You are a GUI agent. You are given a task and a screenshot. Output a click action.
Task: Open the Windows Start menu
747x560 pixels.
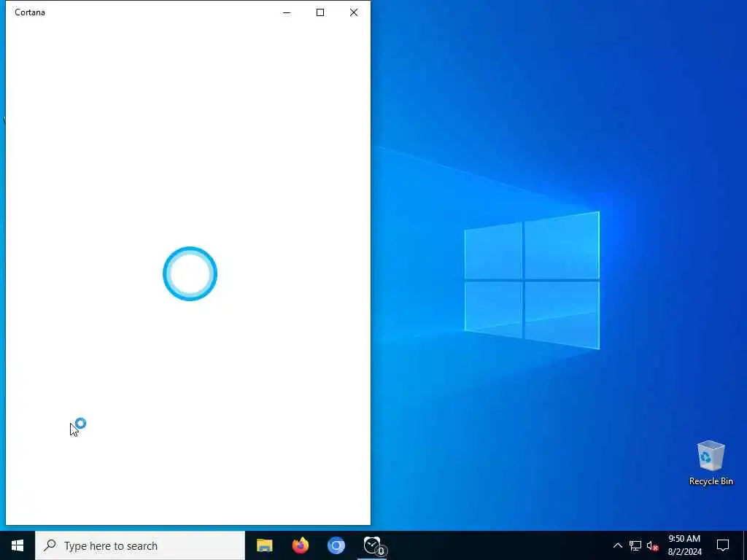coord(18,545)
